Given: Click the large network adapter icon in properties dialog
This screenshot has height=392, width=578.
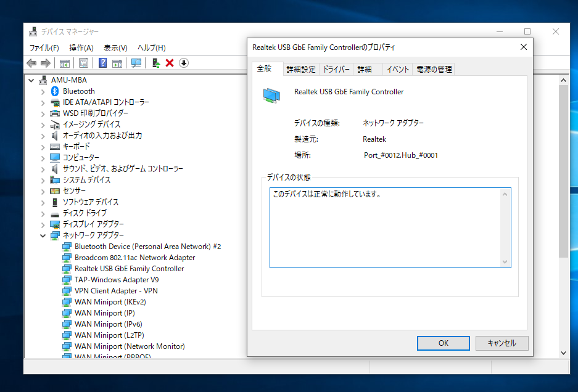Looking at the screenshot, I should 271,96.
